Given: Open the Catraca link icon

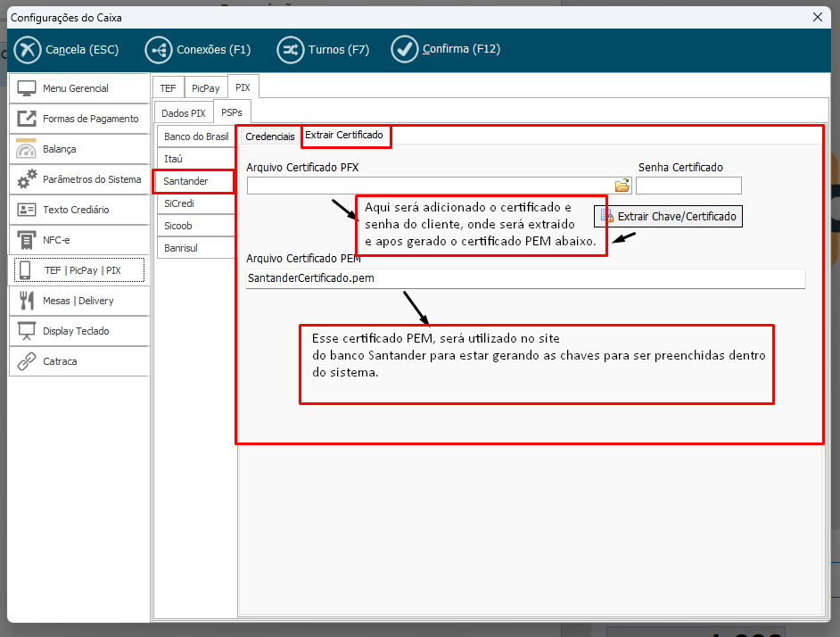Looking at the screenshot, I should pyautogui.click(x=27, y=361).
